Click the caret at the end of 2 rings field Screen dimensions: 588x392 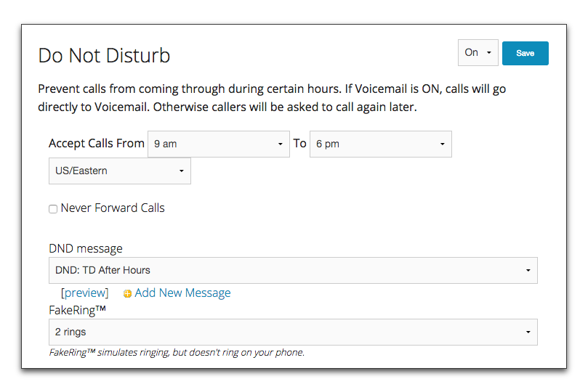[x=528, y=332]
